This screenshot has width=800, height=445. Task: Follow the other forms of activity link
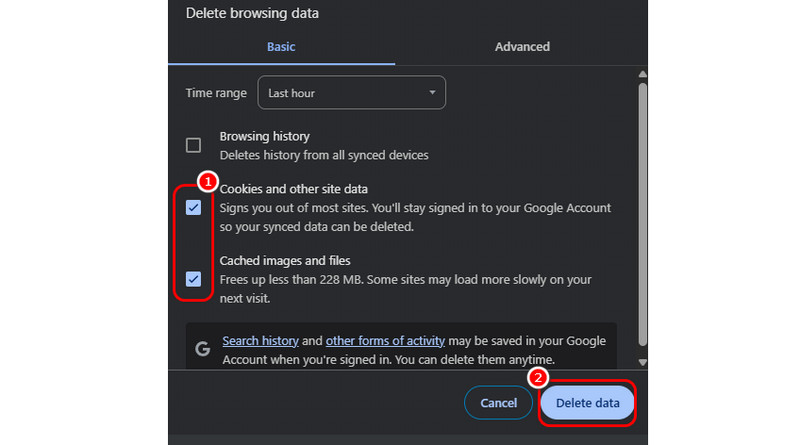click(385, 340)
